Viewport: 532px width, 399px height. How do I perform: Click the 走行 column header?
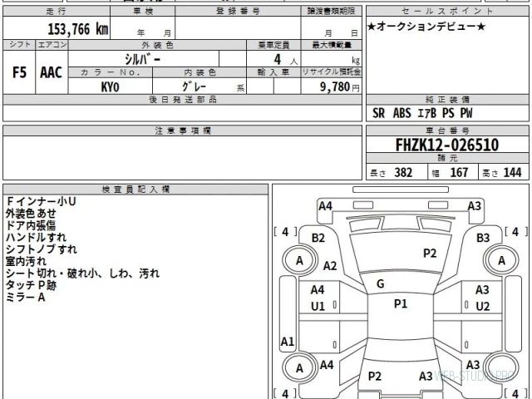coord(57,11)
